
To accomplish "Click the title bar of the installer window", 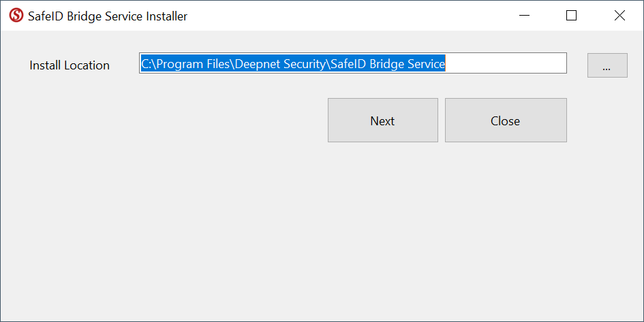I will coord(341,16).
